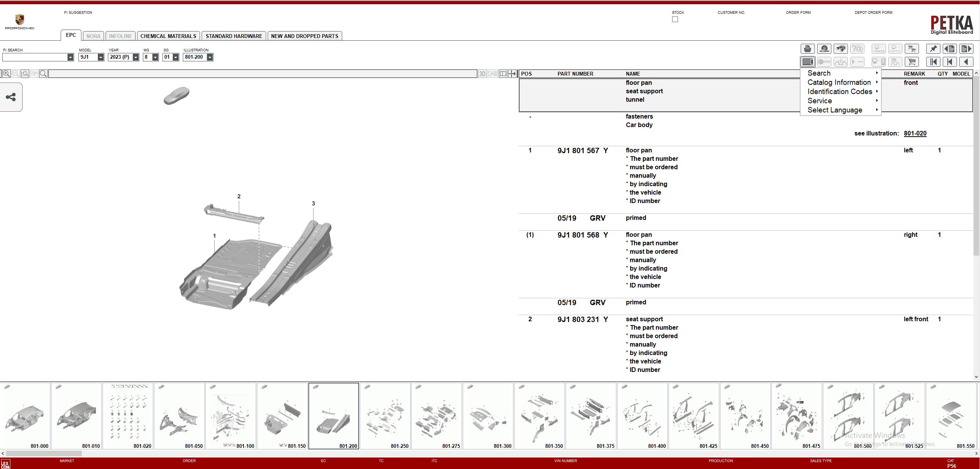Open the SG dropdown showing 01
Screen dimensions: 980x469
[175, 57]
